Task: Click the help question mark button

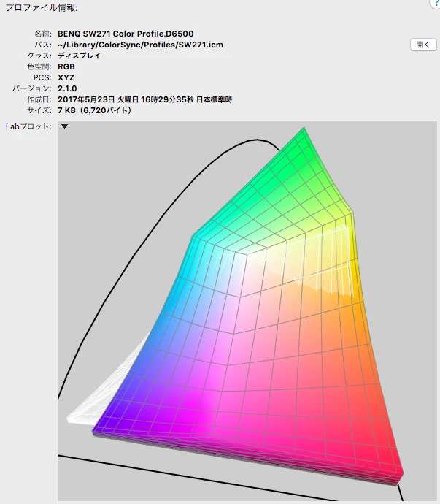Action: 436,3
